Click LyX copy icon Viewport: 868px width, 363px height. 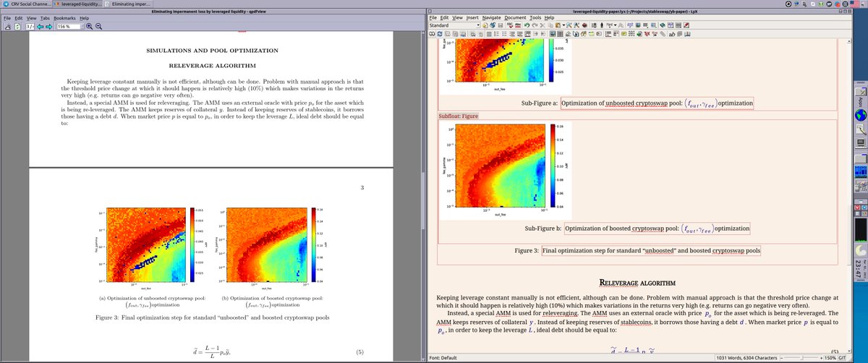pyautogui.click(x=550, y=25)
